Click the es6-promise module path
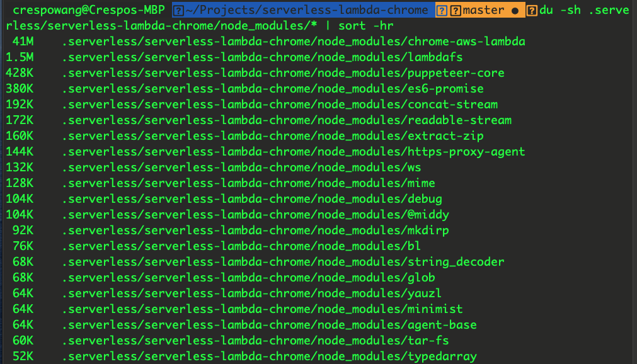 pos(273,89)
